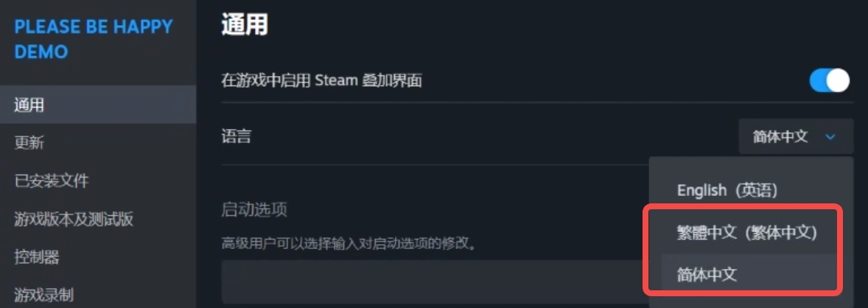Viewport: 868px width, 308px height.
Task: Click the 通用 page heading at top
Action: pyautogui.click(x=244, y=26)
